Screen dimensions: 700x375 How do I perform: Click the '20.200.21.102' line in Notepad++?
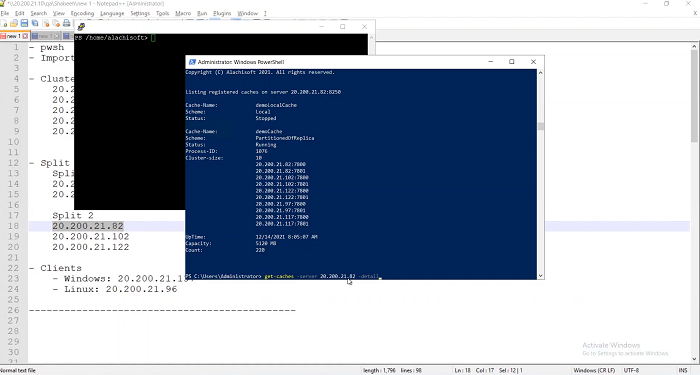coord(91,237)
